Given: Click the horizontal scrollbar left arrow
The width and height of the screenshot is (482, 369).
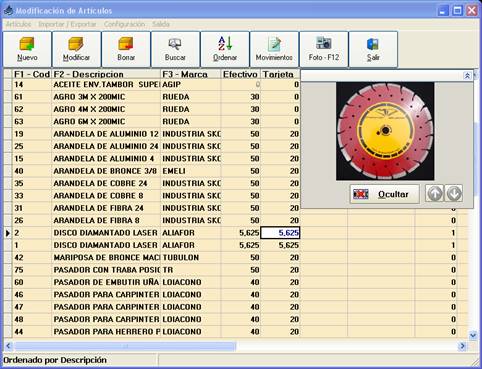Looking at the screenshot, I should point(8,346).
